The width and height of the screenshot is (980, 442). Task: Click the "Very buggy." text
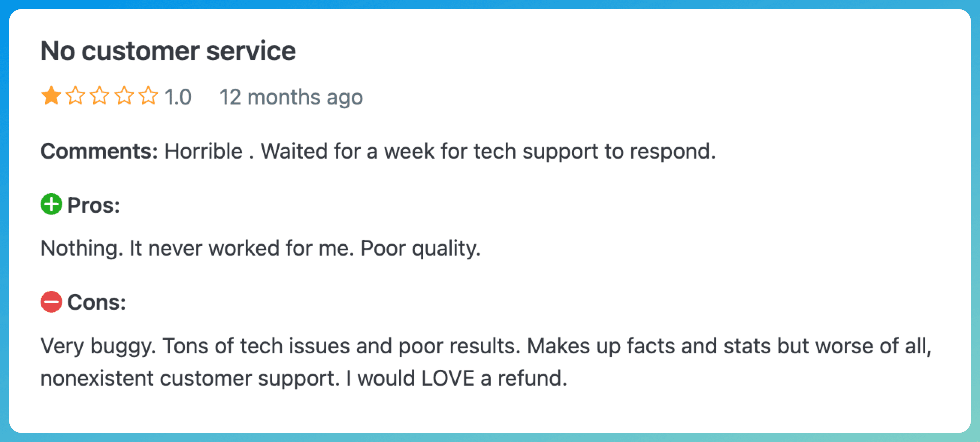pyautogui.click(x=98, y=346)
